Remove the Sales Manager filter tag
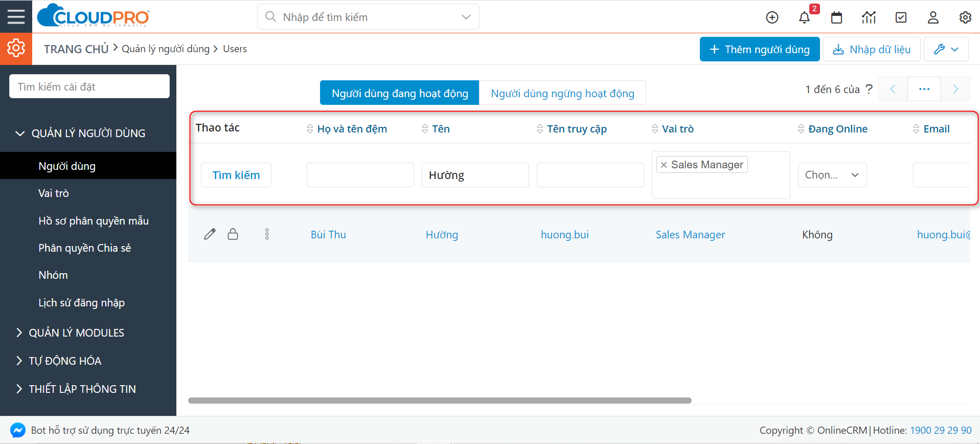This screenshot has height=444, width=980. (664, 165)
